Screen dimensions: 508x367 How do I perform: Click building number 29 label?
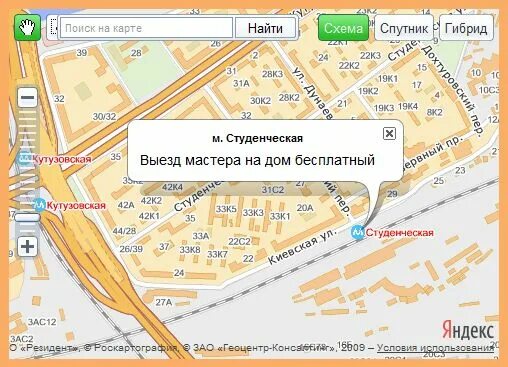pos(392,193)
